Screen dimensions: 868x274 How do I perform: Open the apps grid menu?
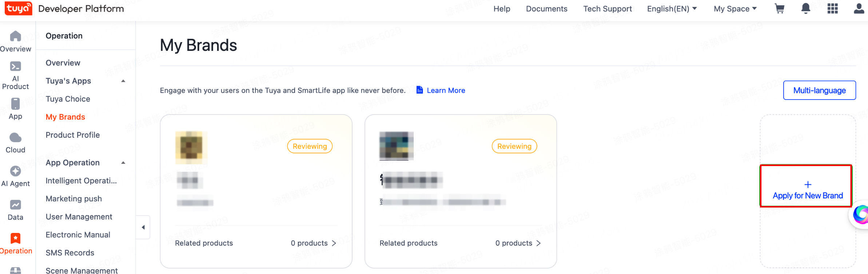(832, 8)
